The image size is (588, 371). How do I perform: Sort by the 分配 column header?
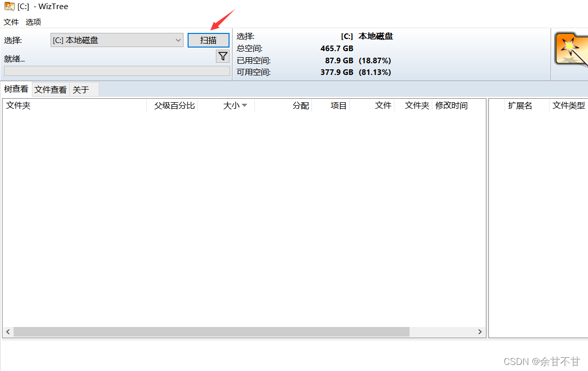(283, 105)
